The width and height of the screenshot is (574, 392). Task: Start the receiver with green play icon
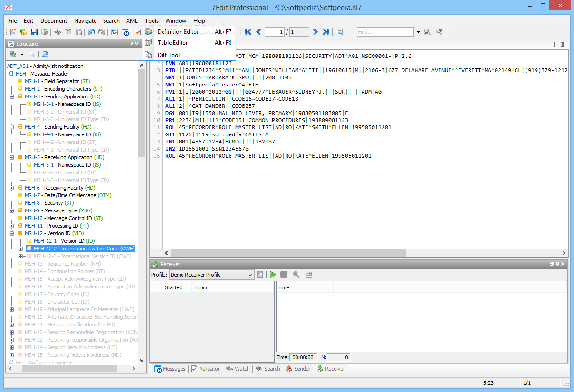(x=273, y=275)
